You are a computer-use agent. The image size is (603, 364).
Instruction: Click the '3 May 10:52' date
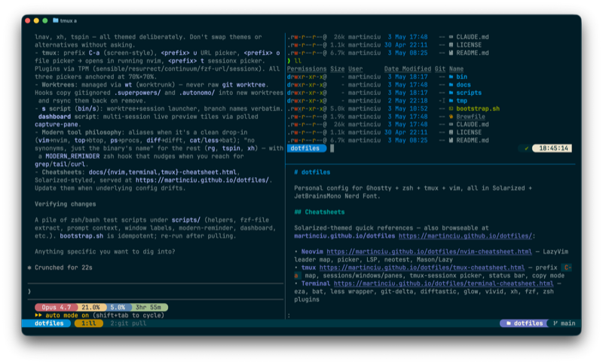[x=408, y=109]
